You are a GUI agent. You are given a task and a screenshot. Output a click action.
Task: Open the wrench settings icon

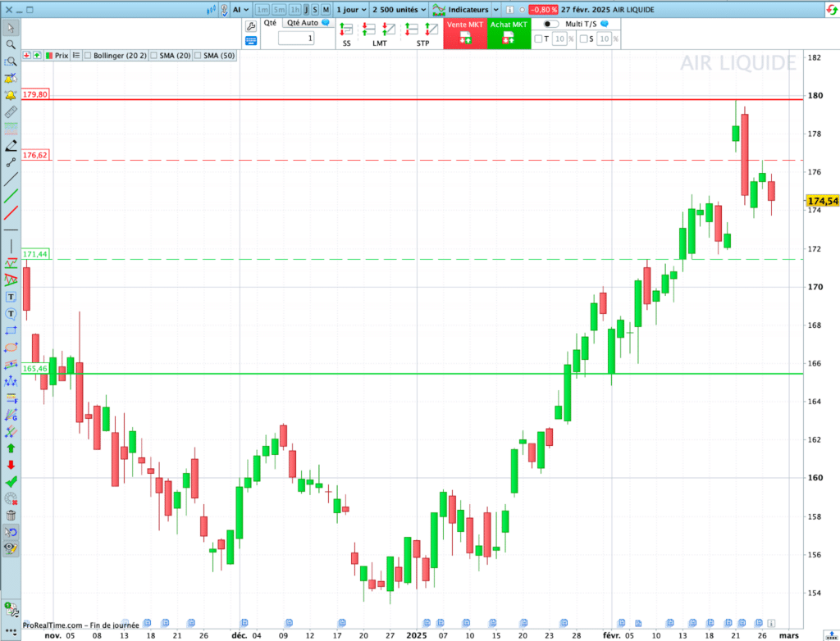pyautogui.click(x=251, y=26)
